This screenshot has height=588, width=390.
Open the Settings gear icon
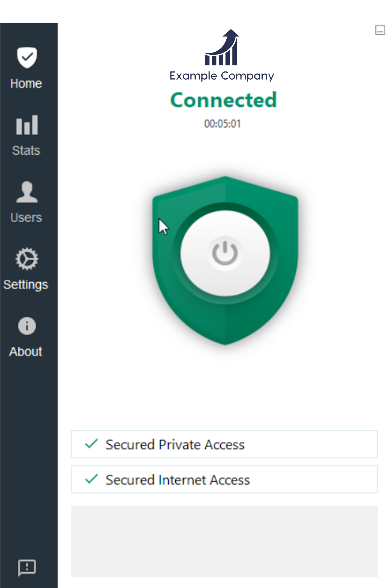[x=27, y=259]
